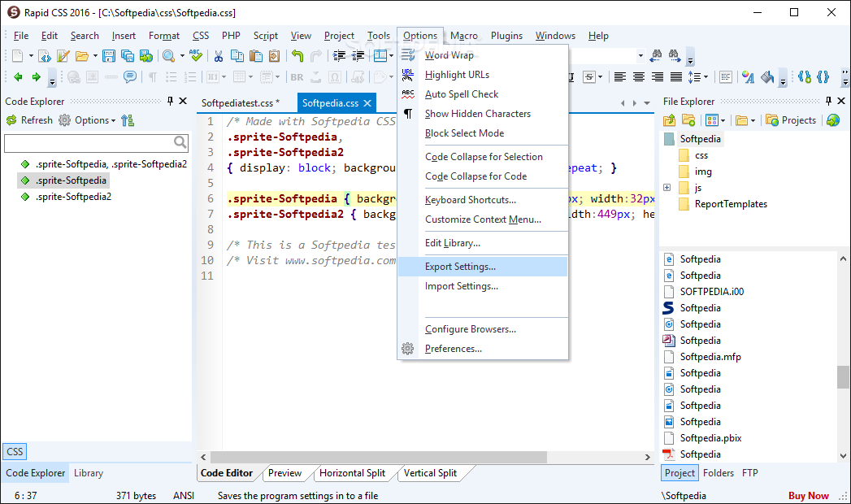Undo with the green curved arrow
This screenshot has height=504, width=851.
click(297, 56)
